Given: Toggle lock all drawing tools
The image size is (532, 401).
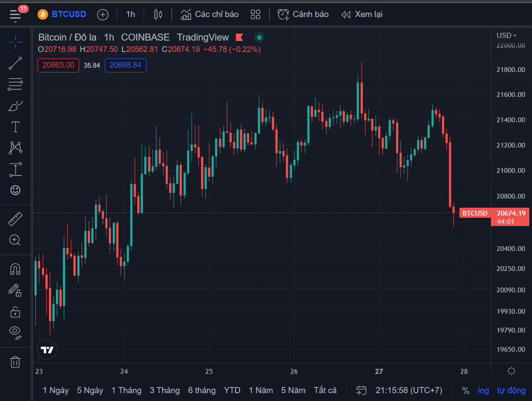Looking at the screenshot, I should click(15, 312).
